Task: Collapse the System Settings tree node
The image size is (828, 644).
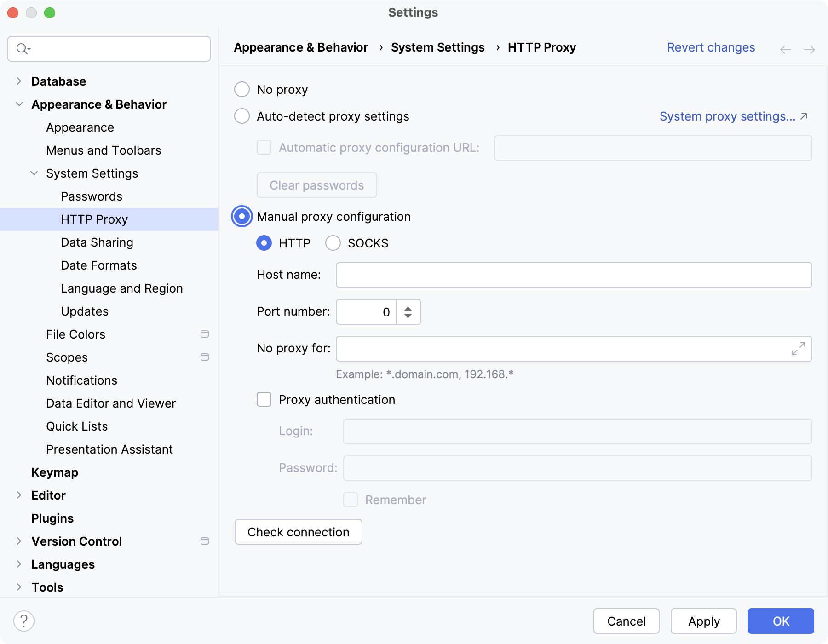Action: (x=34, y=173)
